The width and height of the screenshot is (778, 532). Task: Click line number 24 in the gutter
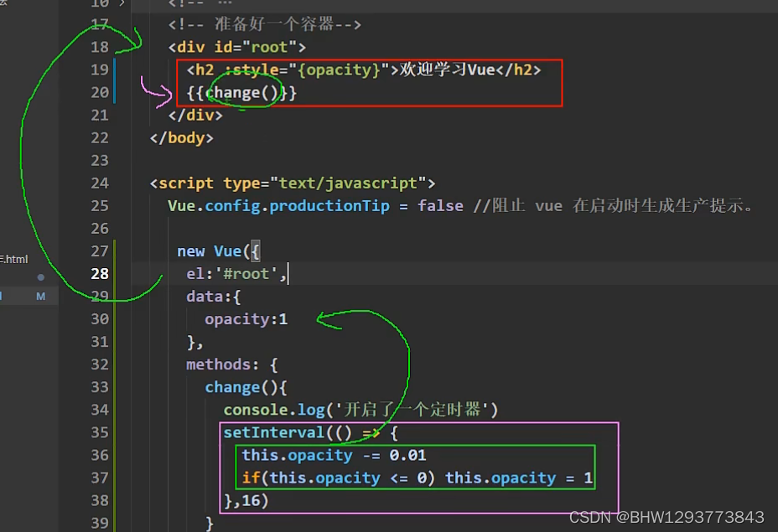(100, 183)
